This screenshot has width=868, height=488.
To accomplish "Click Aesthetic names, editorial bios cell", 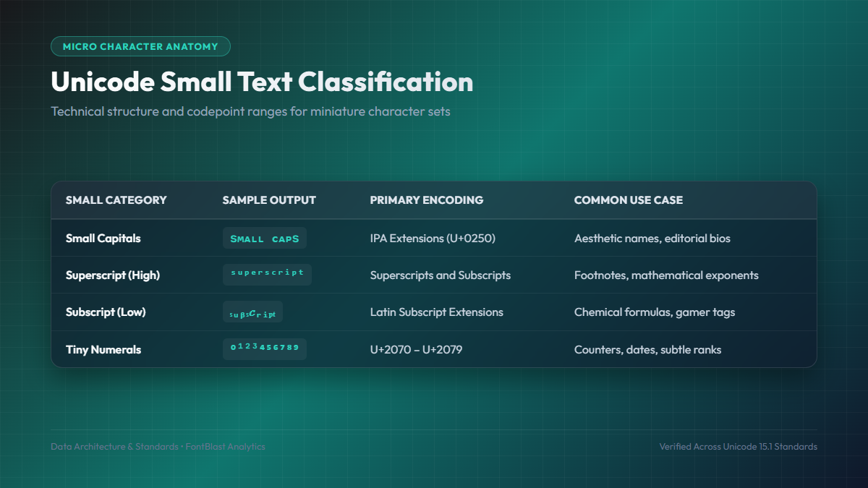I will [x=652, y=238].
